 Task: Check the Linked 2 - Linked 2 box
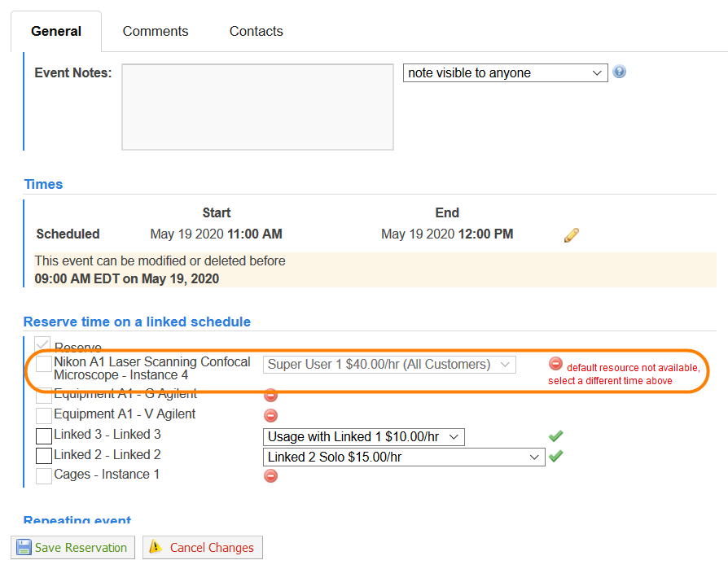(x=44, y=457)
